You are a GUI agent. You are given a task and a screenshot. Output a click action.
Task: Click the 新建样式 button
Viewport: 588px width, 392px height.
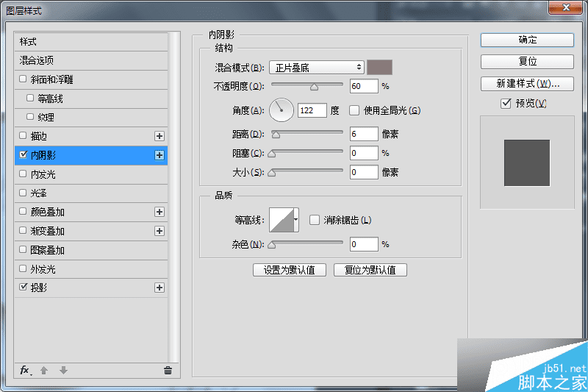coord(527,84)
